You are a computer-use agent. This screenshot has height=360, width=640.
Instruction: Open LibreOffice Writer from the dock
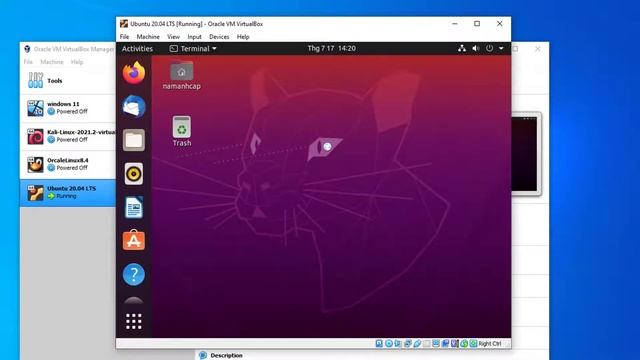pos(134,207)
